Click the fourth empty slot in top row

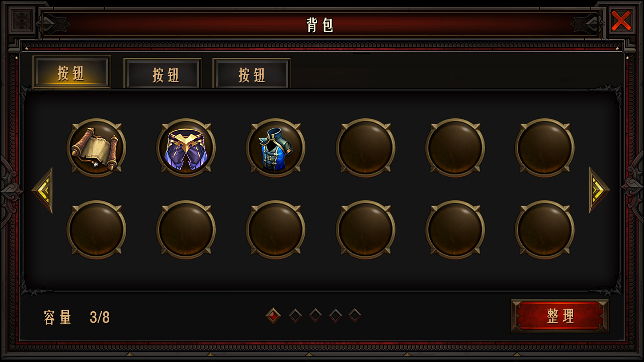click(x=365, y=148)
